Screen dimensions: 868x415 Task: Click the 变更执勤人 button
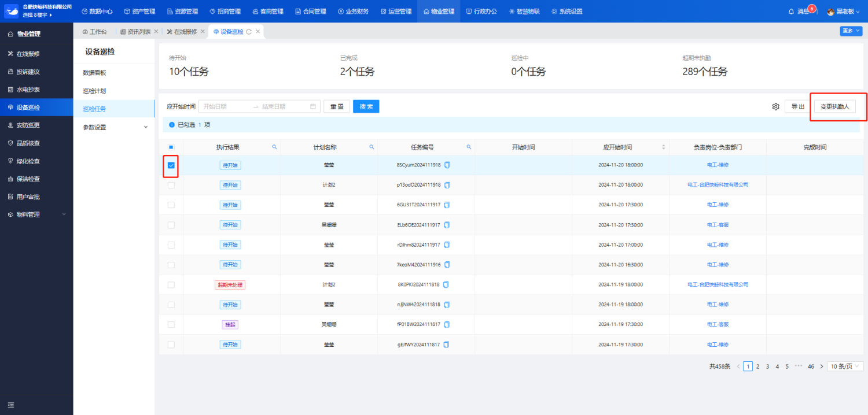834,106
